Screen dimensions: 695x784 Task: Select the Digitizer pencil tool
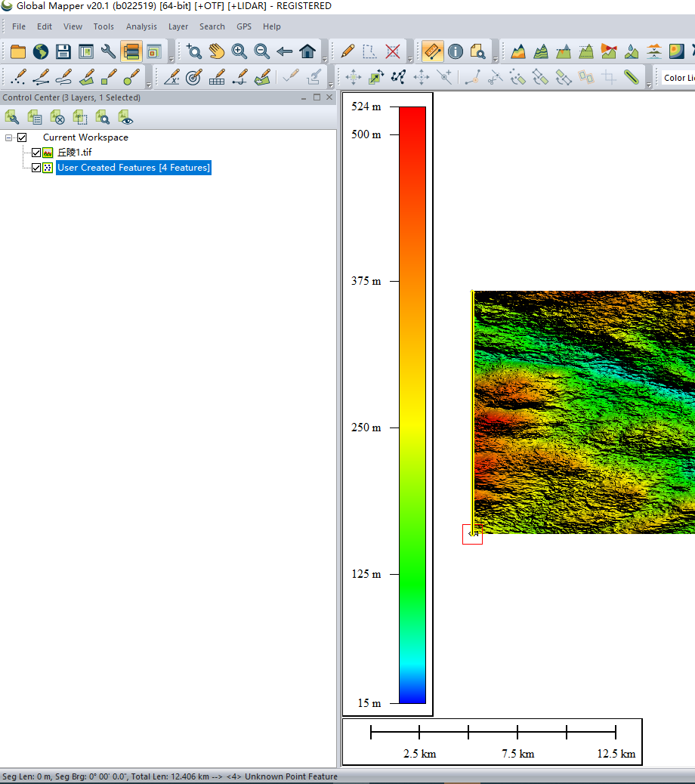coord(347,51)
